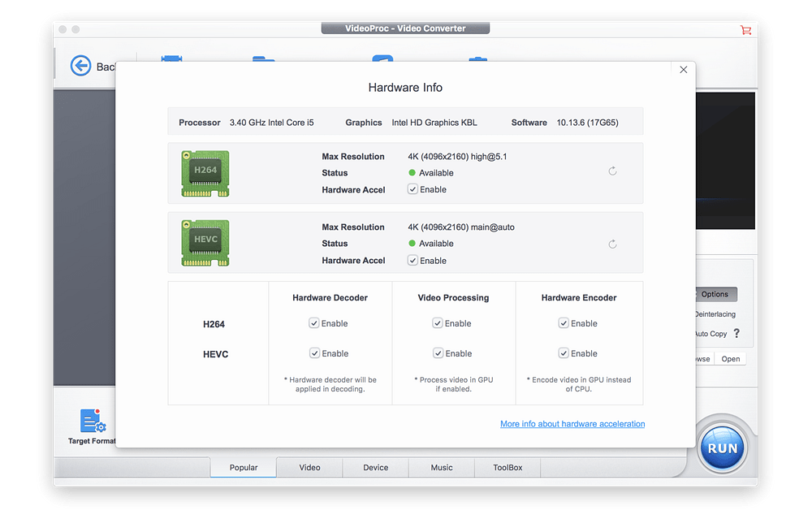The width and height of the screenshot is (812, 519).
Task: Click the HEVC chip icon
Action: click(x=205, y=243)
